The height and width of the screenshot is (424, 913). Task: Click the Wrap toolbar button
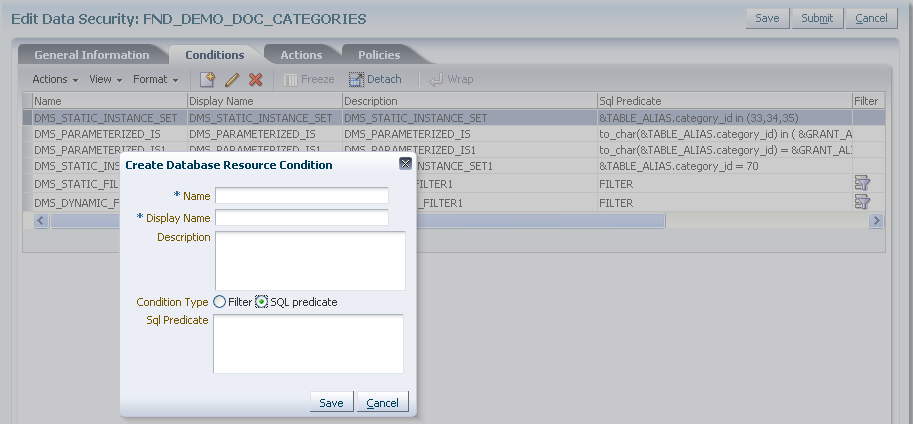451,79
